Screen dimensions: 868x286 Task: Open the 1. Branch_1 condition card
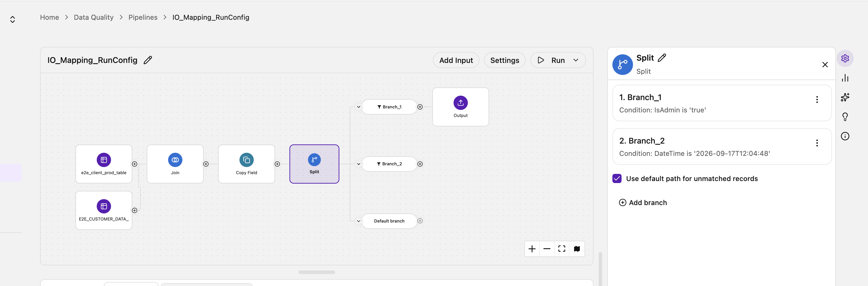[722, 103]
